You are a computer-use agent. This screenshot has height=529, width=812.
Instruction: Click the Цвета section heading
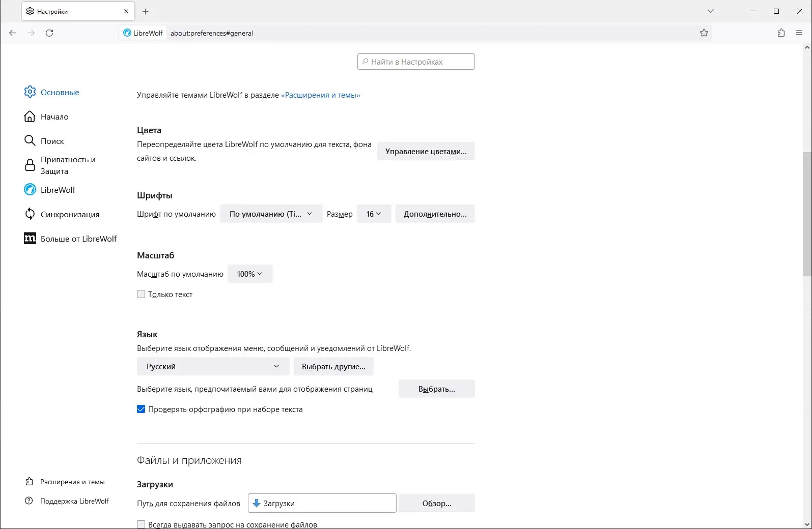pos(149,130)
